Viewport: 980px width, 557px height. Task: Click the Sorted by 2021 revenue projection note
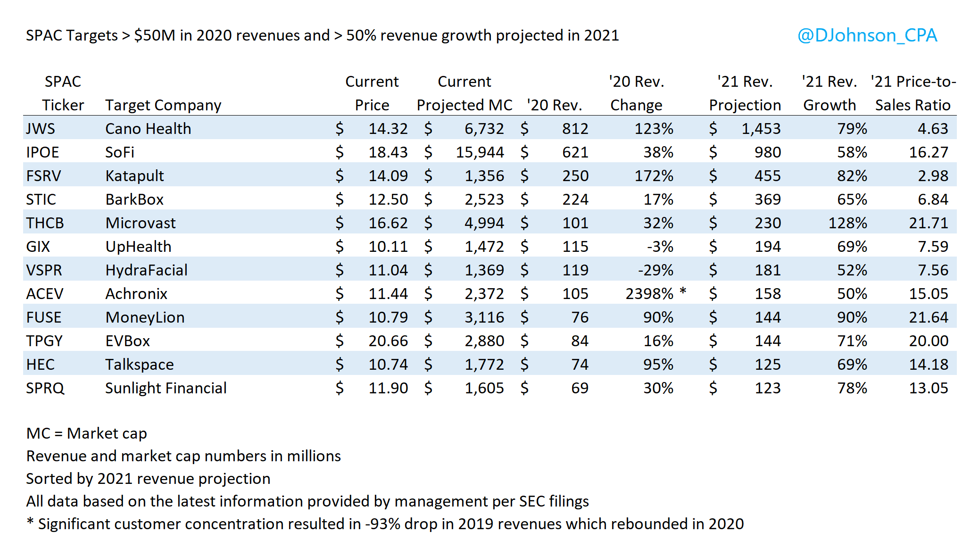[148, 479]
